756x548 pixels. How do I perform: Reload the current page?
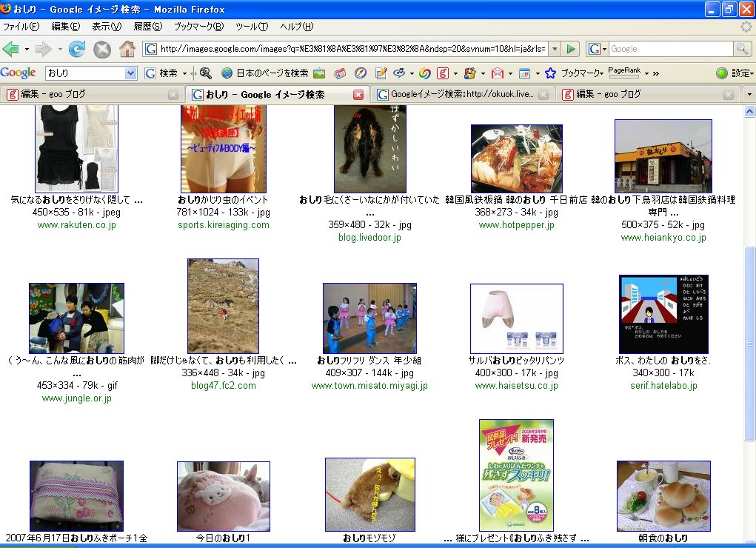tap(76, 49)
